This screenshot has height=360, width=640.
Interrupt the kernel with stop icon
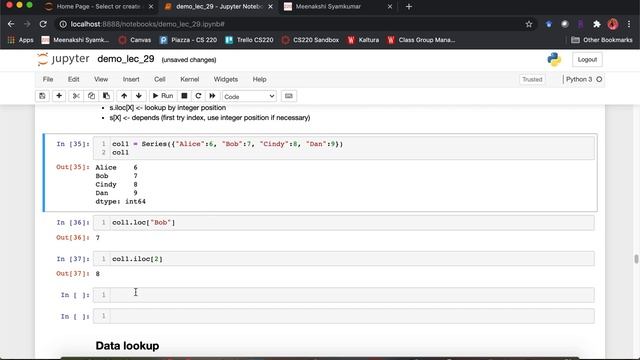(x=184, y=96)
